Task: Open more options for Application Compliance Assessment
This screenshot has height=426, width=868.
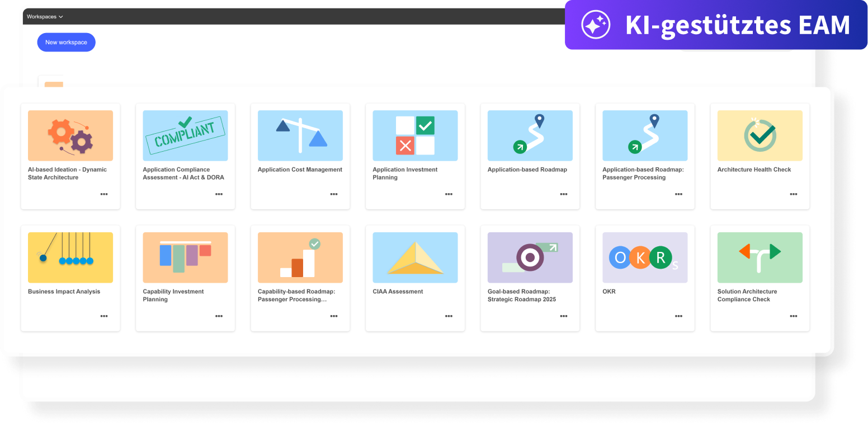Action: coord(219,194)
